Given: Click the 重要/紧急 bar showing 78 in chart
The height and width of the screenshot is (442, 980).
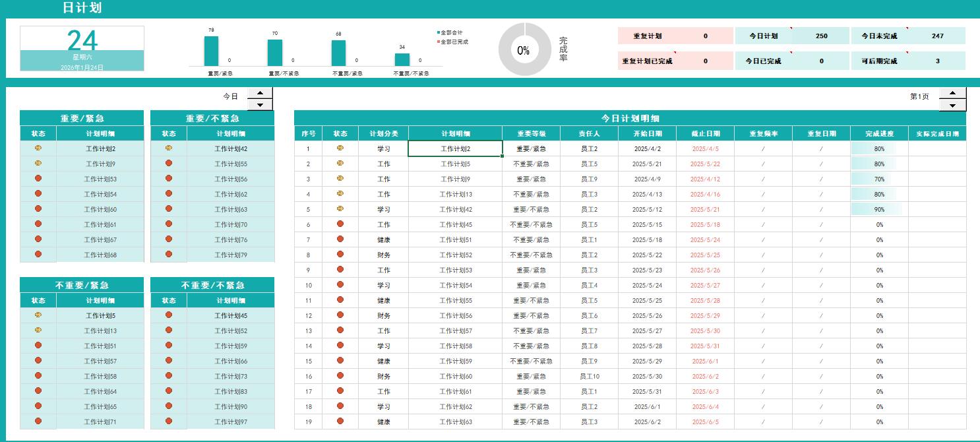Looking at the screenshot, I should point(211,51).
